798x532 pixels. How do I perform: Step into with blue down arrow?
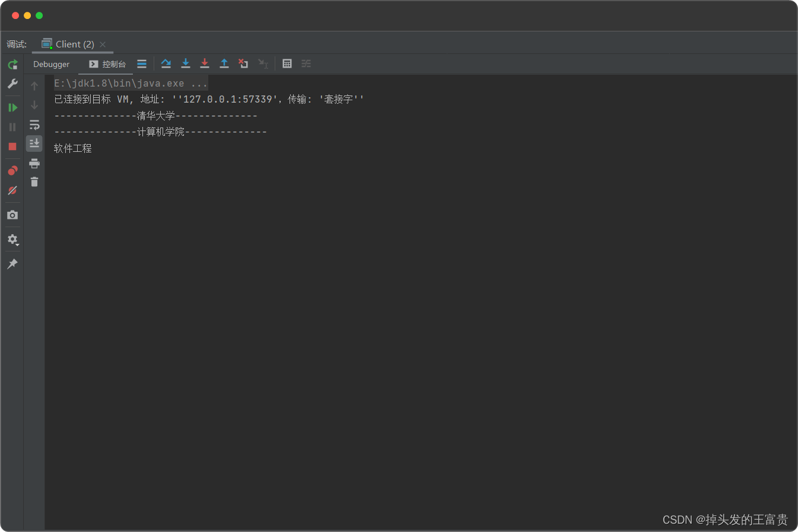coord(186,63)
